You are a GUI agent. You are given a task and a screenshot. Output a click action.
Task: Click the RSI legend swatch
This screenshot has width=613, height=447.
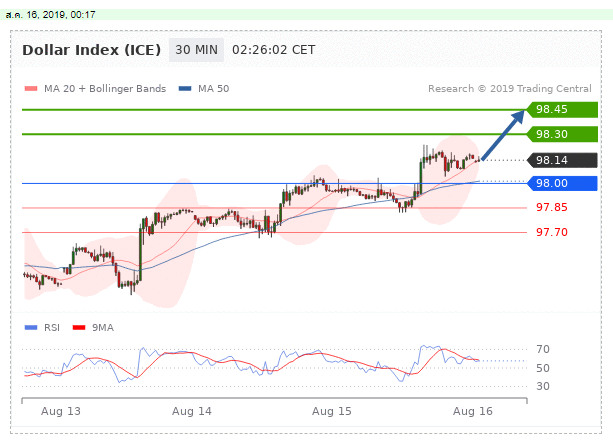click(x=31, y=328)
